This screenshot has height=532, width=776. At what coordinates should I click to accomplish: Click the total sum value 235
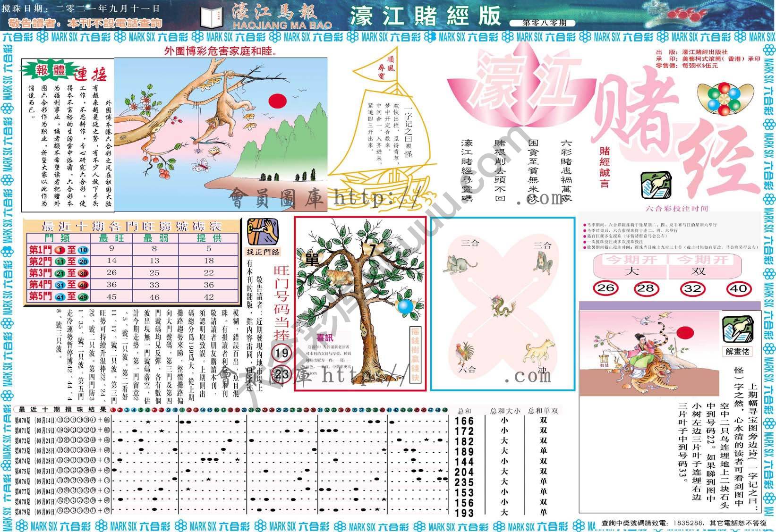[464, 482]
